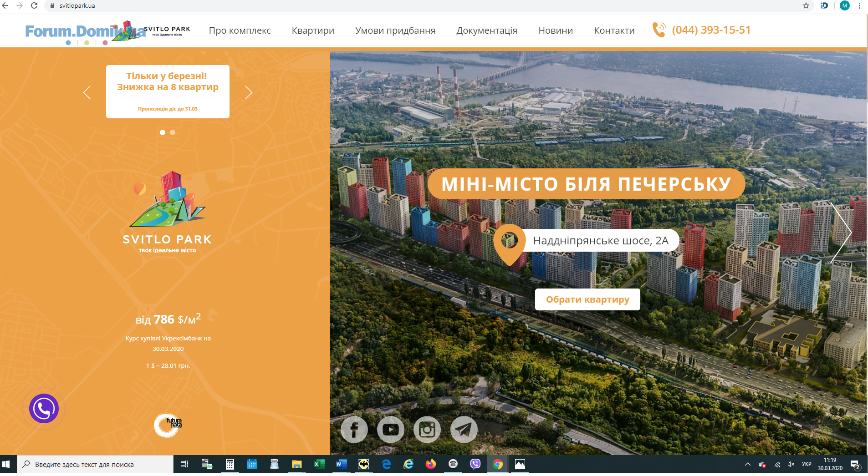This screenshot has width=868, height=476.
Task: Click the Svitlo Park logo in orange panel
Action: pos(168,213)
